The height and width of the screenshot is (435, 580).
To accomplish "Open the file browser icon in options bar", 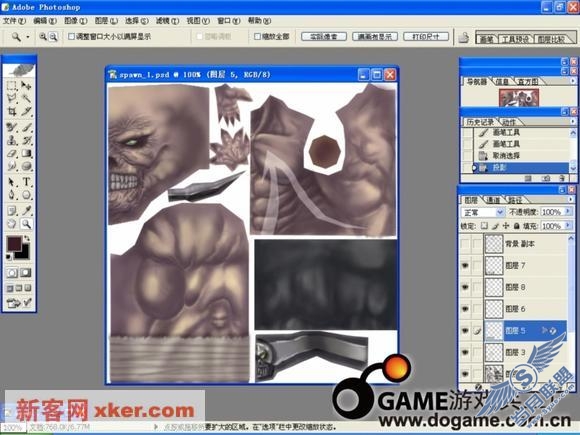I will pyautogui.click(x=464, y=37).
